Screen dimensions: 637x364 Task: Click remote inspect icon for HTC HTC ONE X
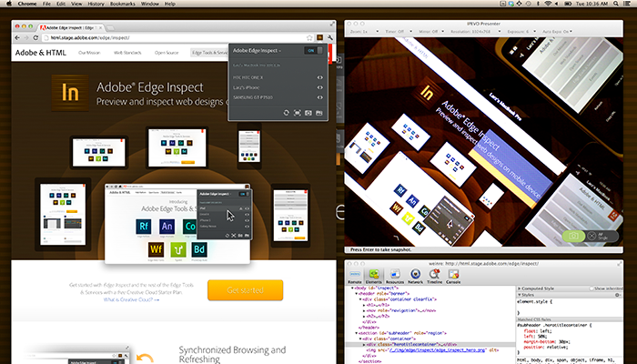coord(320,77)
